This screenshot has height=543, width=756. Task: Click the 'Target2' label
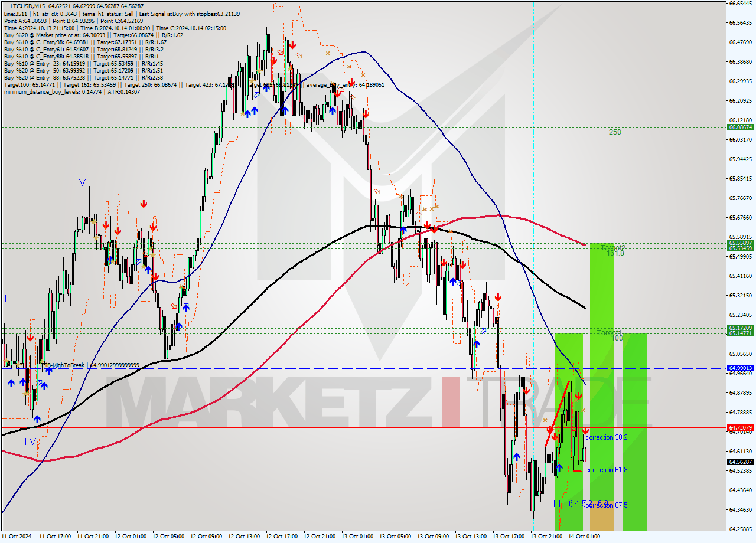click(x=613, y=248)
